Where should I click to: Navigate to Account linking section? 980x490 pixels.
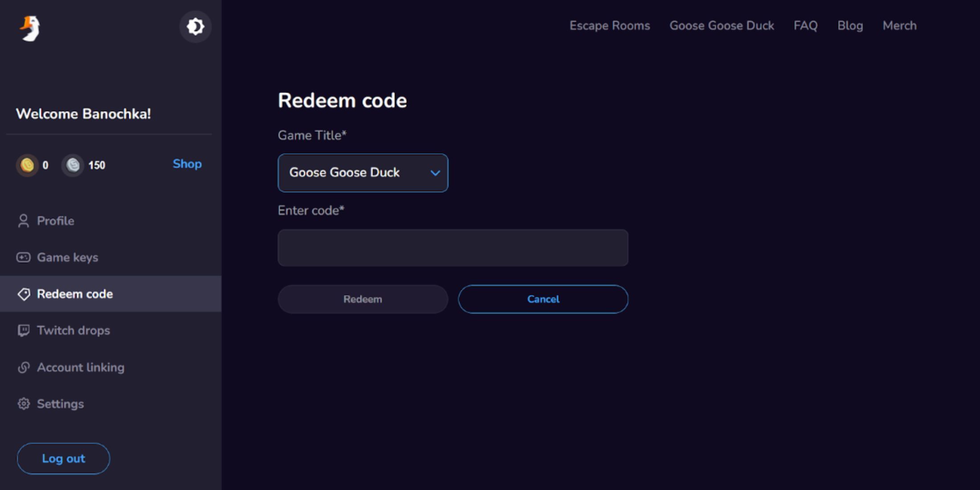coord(80,367)
